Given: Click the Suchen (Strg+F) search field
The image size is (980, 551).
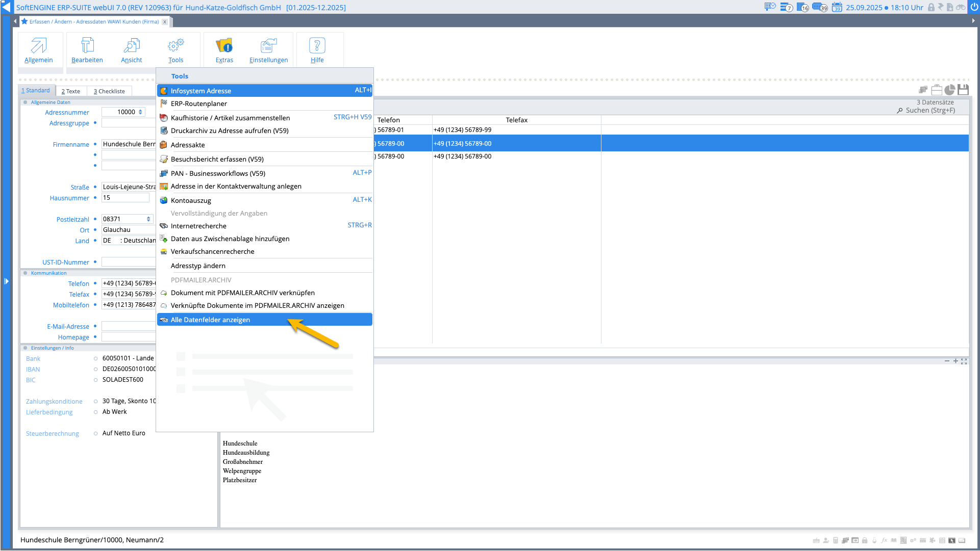Looking at the screenshot, I should [930, 111].
